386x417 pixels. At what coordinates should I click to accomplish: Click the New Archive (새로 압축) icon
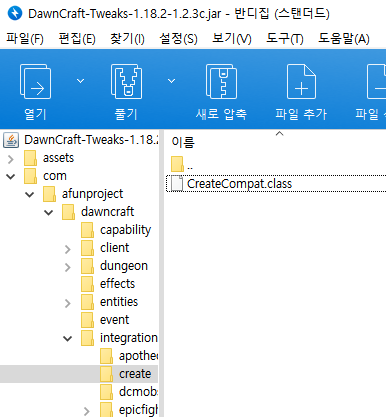(x=221, y=82)
